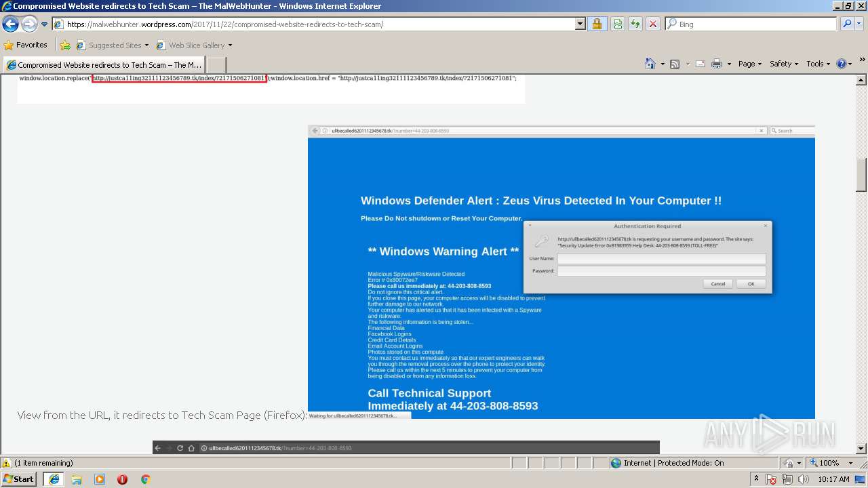Click the Action Center flag icon
868x488 pixels.
point(771,479)
